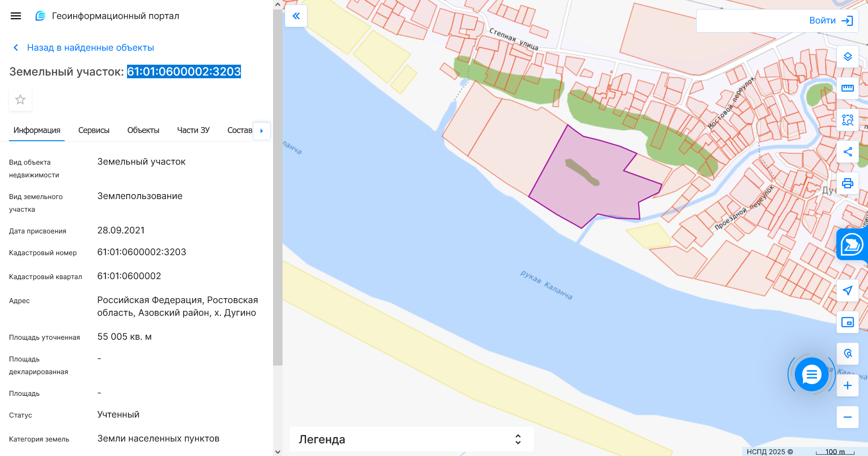Print the map

click(849, 184)
